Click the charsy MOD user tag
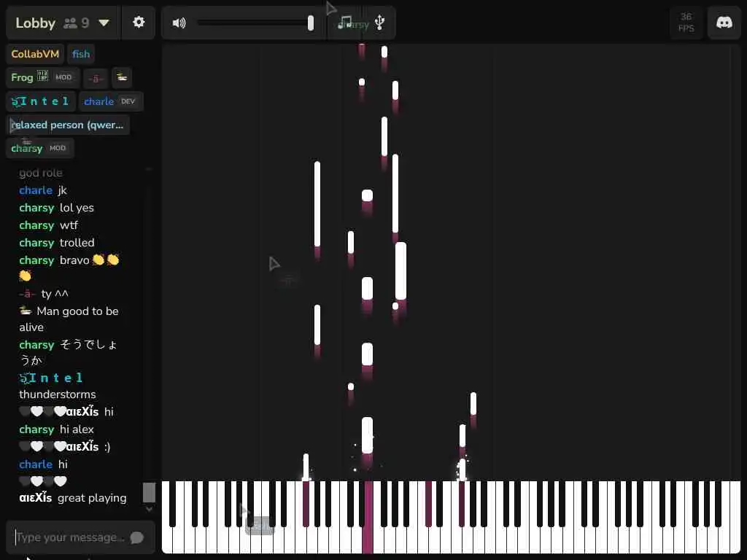The width and height of the screenshot is (747, 560). click(x=39, y=148)
